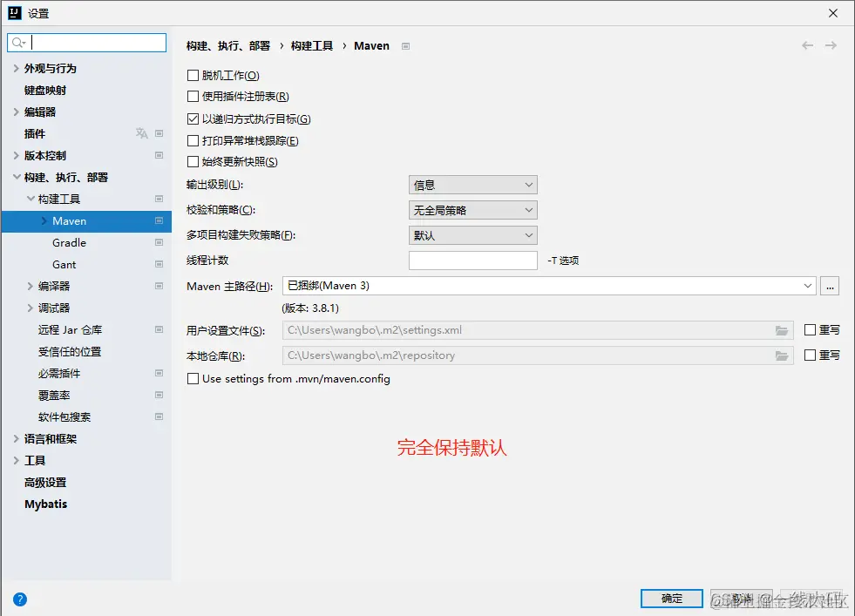Expand the Maven tree node arrow
The image size is (855, 616).
(44, 220)
